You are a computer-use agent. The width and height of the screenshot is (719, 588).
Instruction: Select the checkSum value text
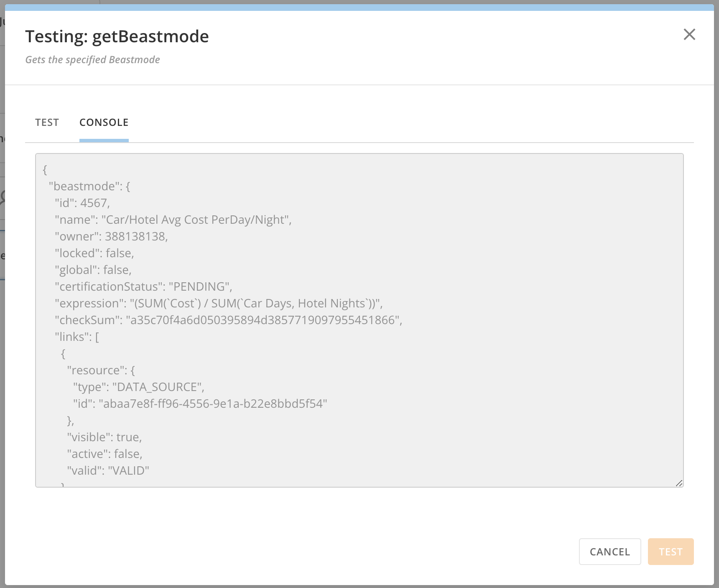click(x=263, y=320)
